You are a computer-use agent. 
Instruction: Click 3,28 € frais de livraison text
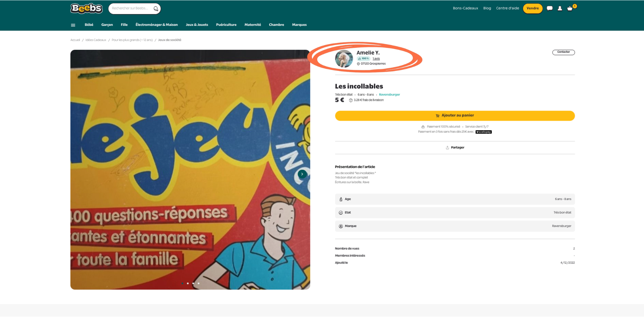tap(369, 100)
